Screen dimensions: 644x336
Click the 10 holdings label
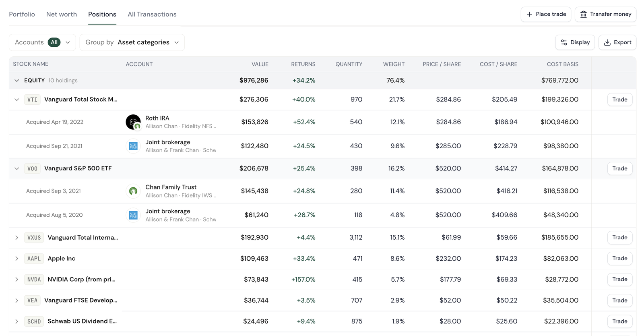click(x=63, y=81)
